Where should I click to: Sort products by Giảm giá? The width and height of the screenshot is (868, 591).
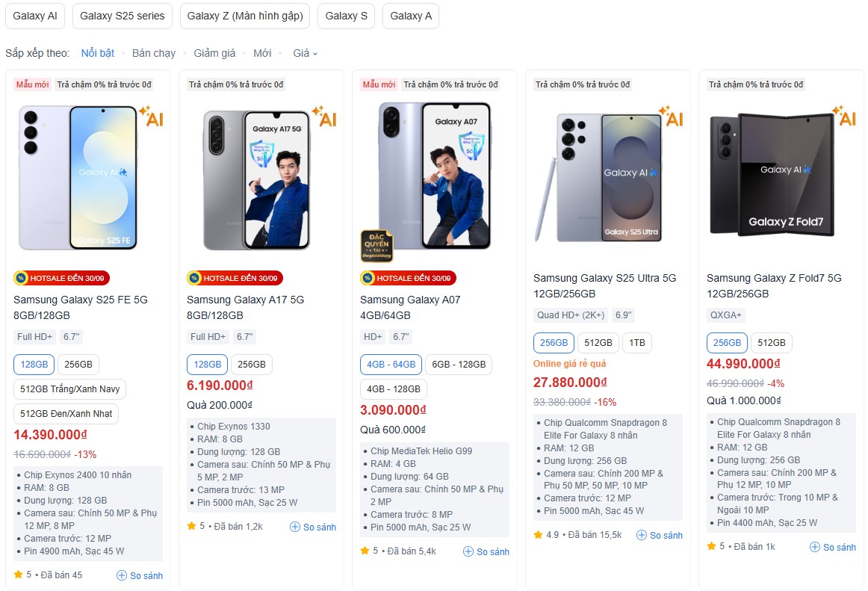point(214,53)
